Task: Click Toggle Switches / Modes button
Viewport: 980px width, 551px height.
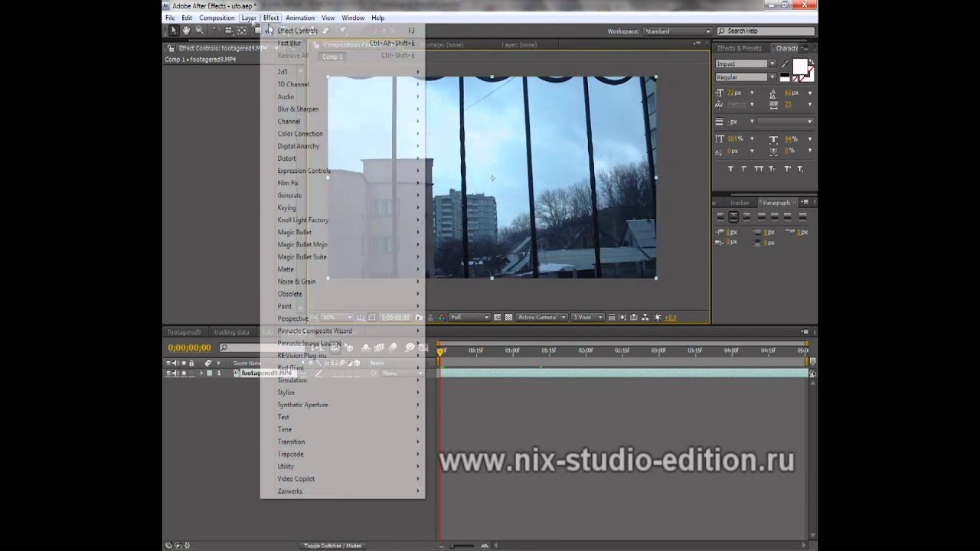Action: pos(332,546)
